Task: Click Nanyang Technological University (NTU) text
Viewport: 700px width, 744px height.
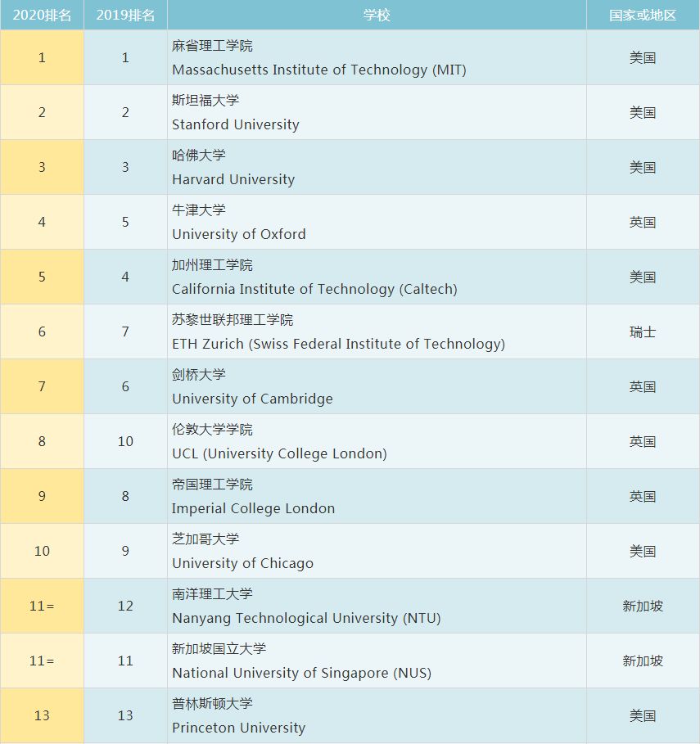Action: (306, 618)
